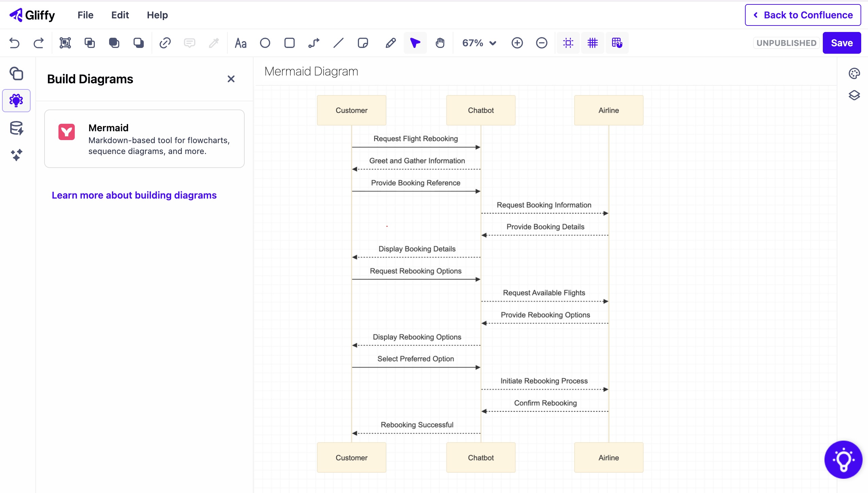Select the Text tool

click(x=240, y=43)
